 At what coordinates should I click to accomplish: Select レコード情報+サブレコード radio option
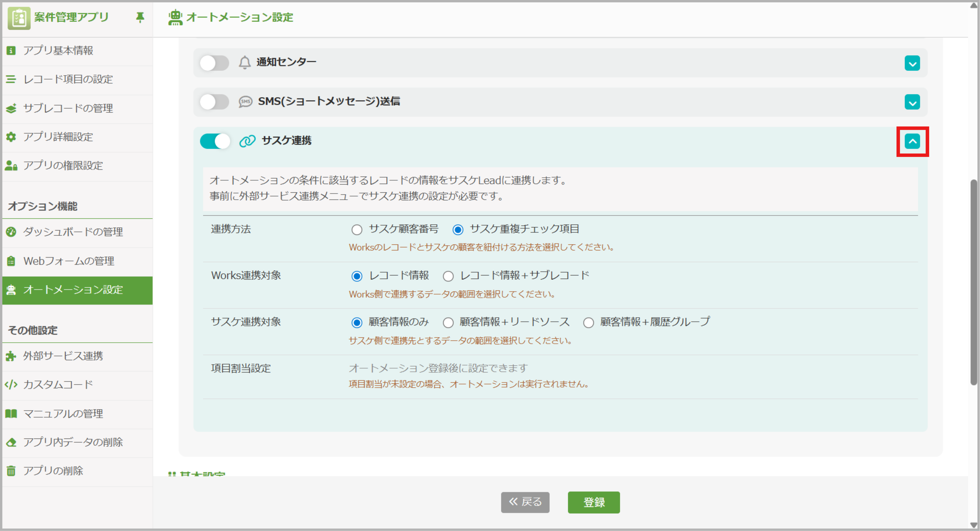click(448, 276)
